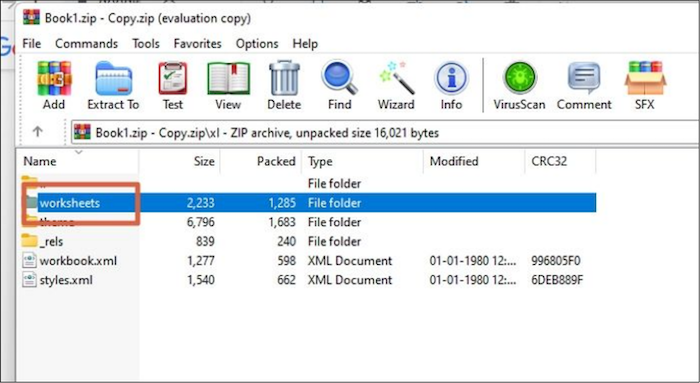This screenshot has width=700, height=383.
Task: Click the styles.xml file icon
Action: (29, 280)
